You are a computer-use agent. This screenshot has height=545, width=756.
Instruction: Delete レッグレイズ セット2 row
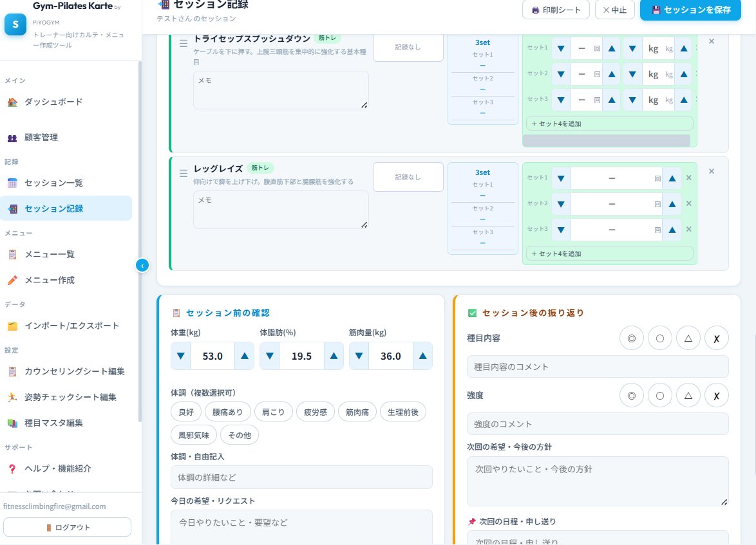point(689,203)
